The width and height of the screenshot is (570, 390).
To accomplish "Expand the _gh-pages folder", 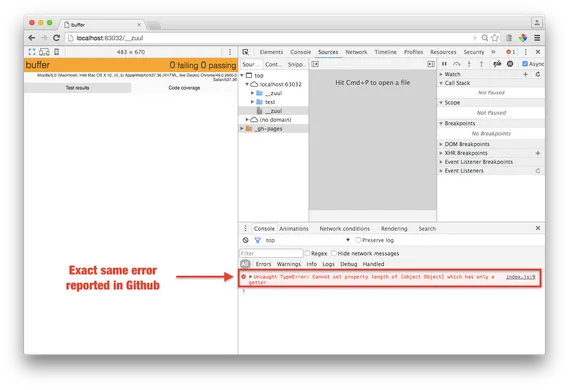I will (x=242, y=129).
